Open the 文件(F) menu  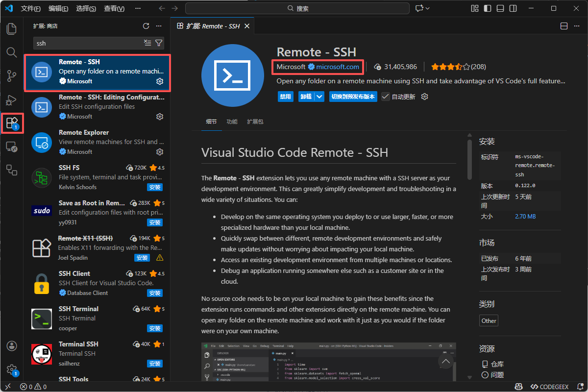(x=31, y=8)
